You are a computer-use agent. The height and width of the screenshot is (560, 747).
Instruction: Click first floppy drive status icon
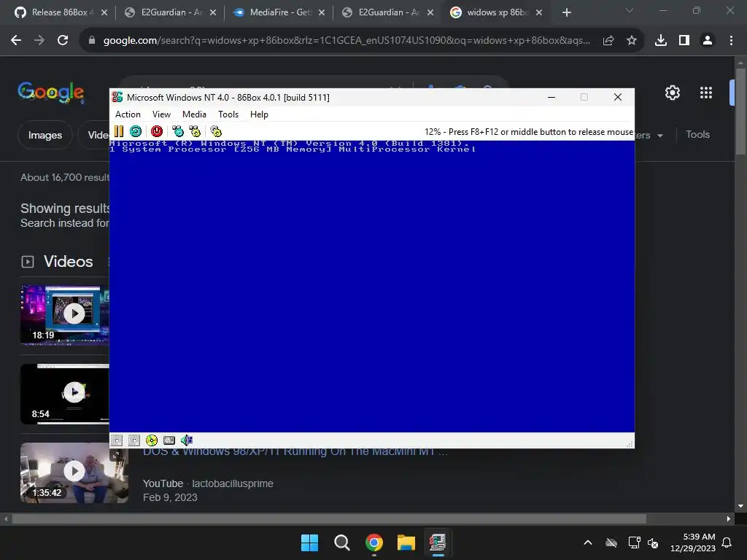tap(117, 440)
